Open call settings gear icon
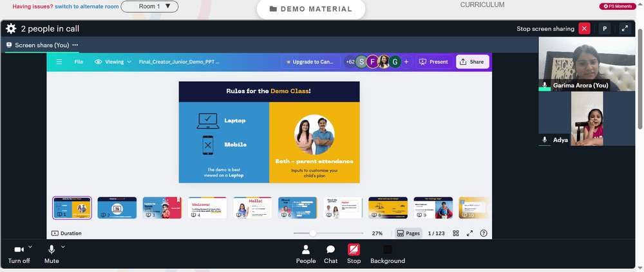The image size is (644, 272). 11,29
